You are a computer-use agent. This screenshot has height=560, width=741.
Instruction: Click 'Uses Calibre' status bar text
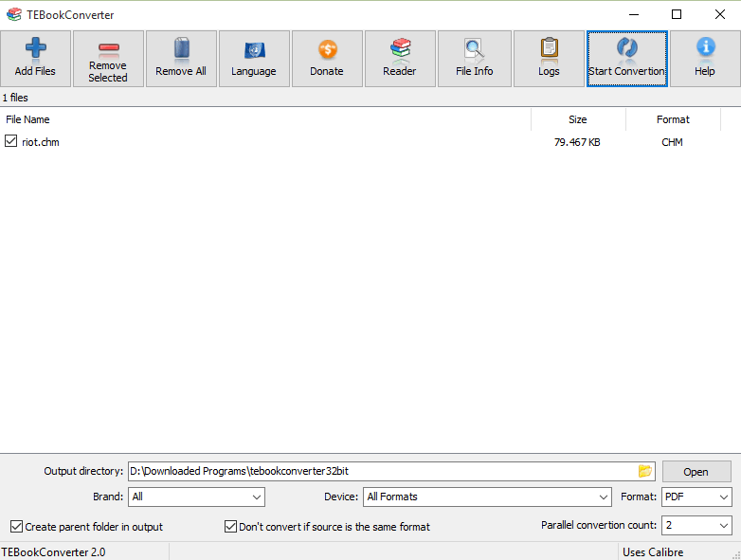pos(653,552)
